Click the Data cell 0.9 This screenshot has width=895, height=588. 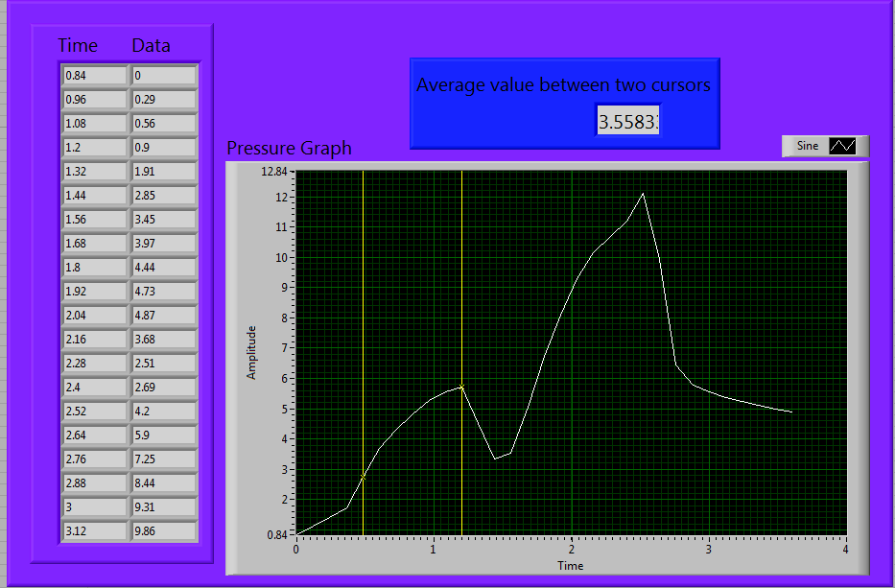click(164, 148)
